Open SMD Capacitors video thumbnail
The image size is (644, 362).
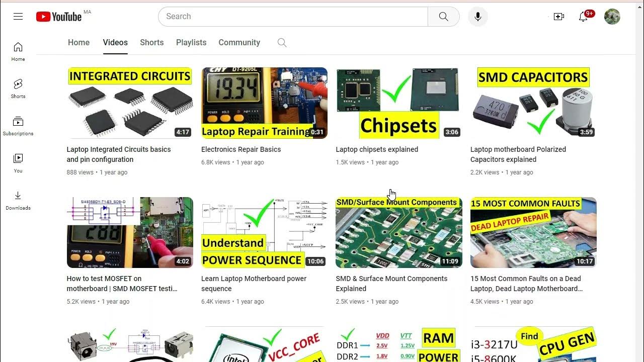pyautogui.click(x=533, y=103)
